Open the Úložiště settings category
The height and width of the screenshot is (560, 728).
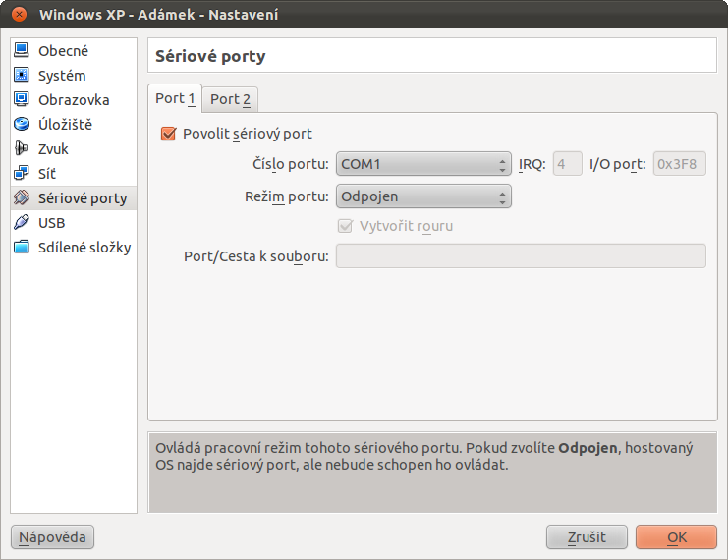point(74,124)
